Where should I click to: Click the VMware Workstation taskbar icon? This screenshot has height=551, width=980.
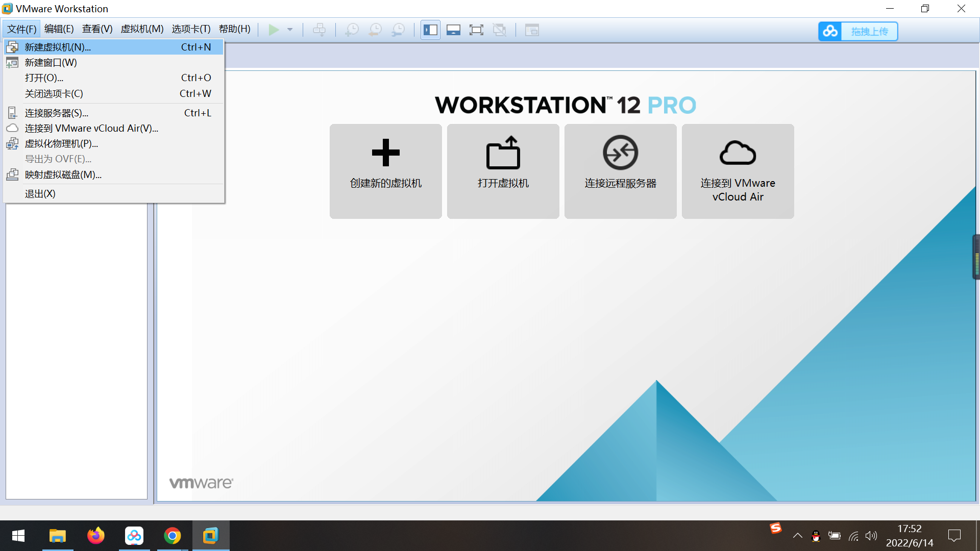[211, 536]
